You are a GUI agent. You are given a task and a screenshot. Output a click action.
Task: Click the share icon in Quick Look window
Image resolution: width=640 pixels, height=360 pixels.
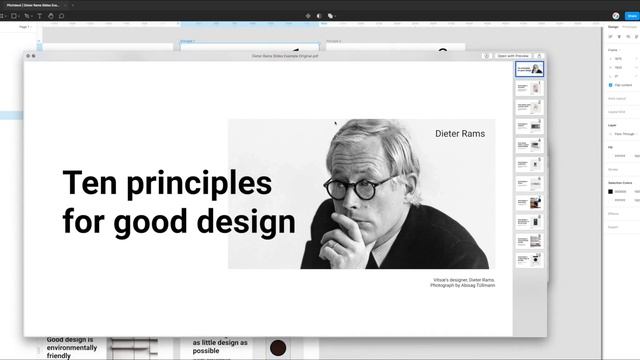pyautogui.click(x=539, y=56)
